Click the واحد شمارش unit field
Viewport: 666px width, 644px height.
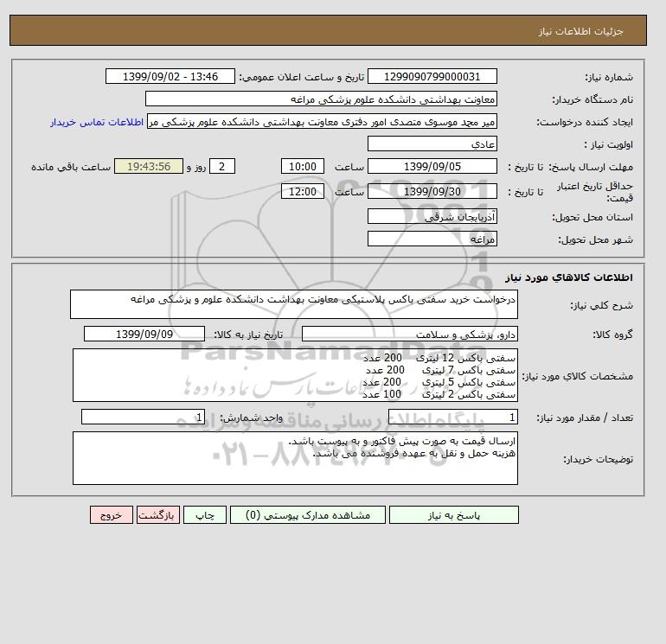tap(143, 417)
